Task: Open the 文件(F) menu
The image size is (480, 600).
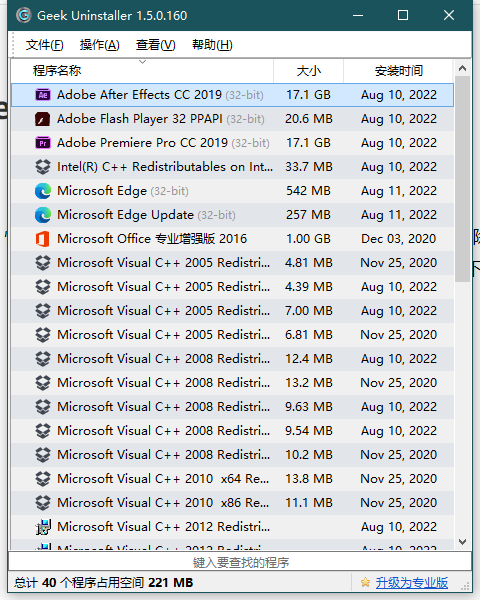Action: pyautogui.click(x=44, y=45)
